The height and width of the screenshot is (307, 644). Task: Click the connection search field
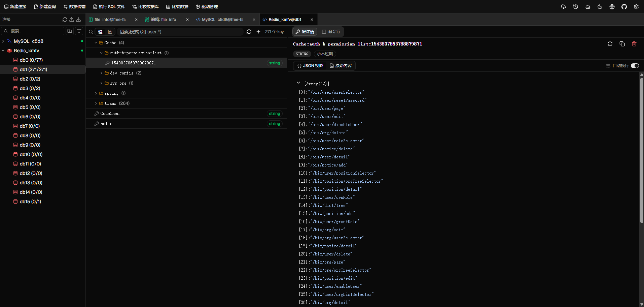coord(33,31)
